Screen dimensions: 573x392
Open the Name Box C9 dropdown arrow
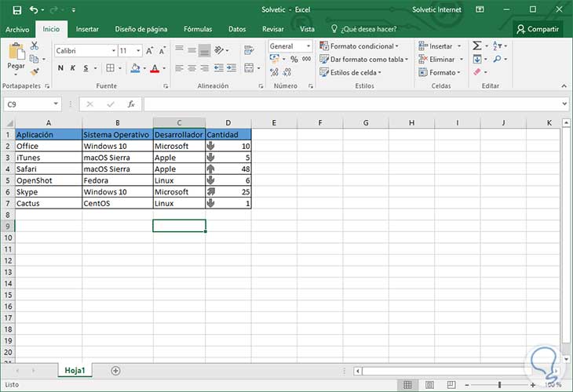pyautogui.click(x=56, y=104)
